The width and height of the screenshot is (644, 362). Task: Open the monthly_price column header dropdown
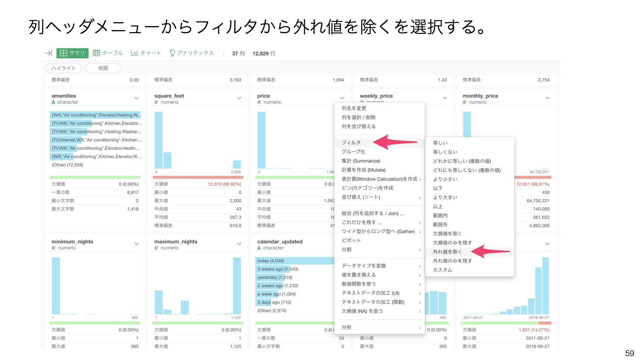(x=547, y=98)
